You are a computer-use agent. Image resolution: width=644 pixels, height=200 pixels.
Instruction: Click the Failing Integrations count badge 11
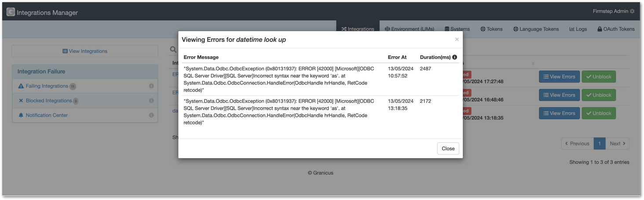(73, 87)
